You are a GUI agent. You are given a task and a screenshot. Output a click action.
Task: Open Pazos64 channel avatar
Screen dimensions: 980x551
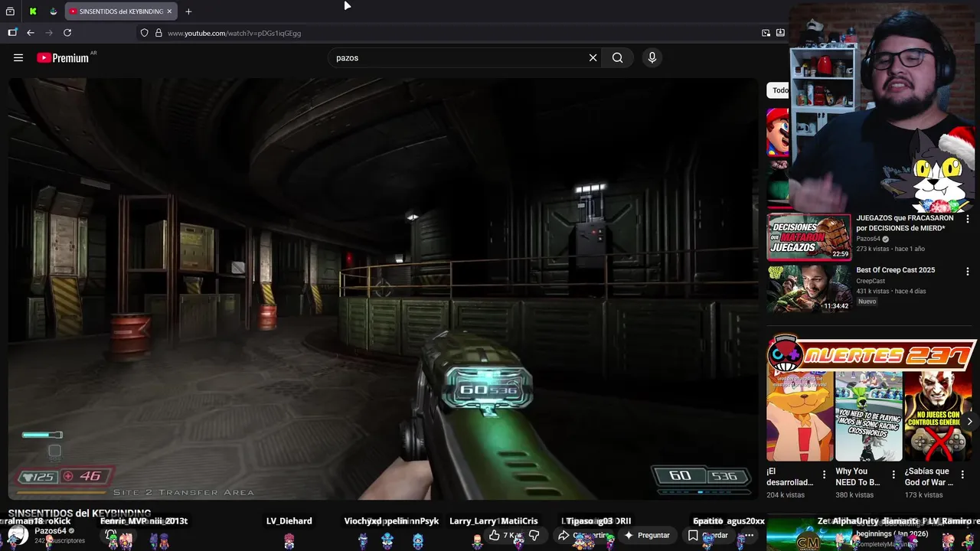[x=18, y=535]
